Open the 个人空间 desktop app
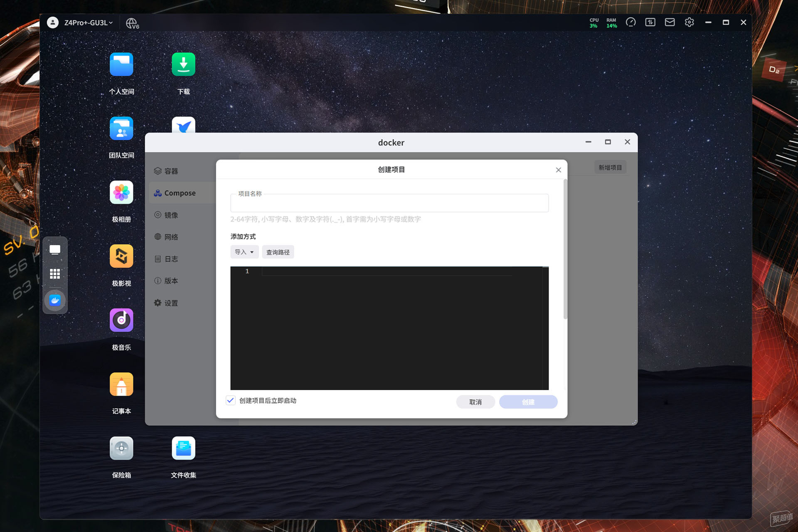 click(121, 64)
